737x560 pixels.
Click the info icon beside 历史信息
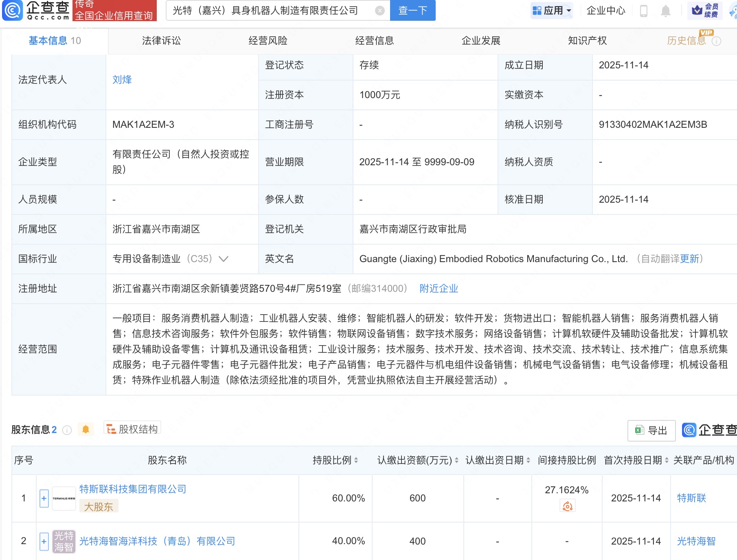tap(716, 41)
